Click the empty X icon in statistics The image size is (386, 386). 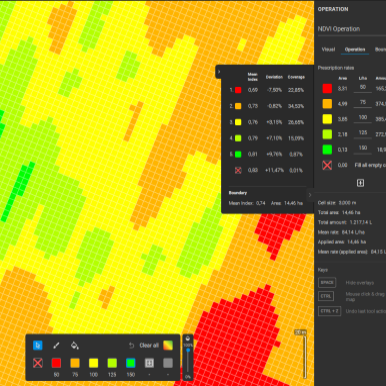click(x=238, y=170)
